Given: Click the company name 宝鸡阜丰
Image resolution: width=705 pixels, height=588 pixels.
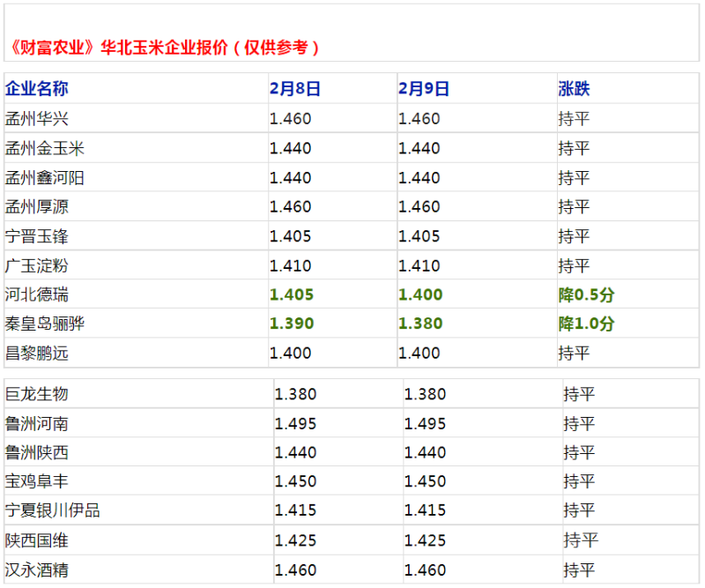Looking at the screenshot, I should click(x=36, y=481).
